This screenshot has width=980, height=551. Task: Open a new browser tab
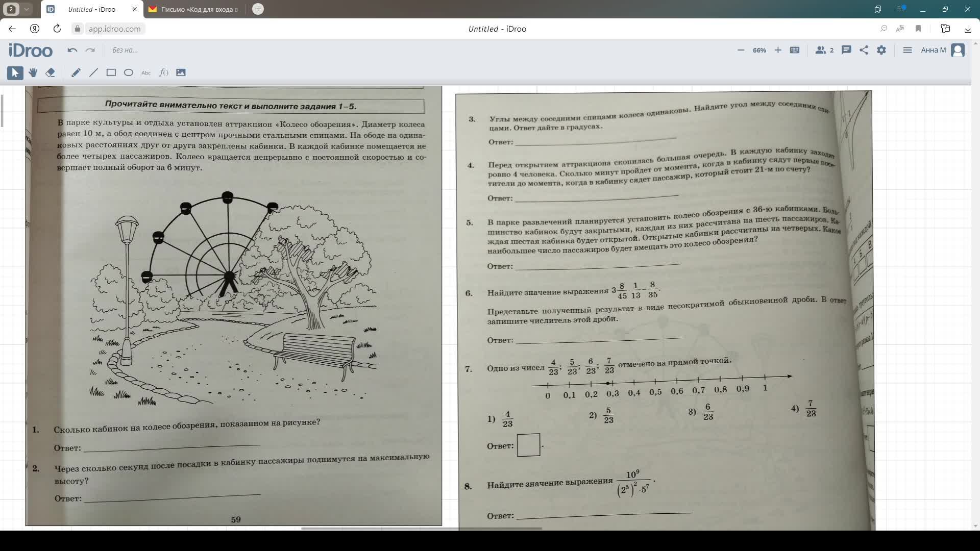pos(258,9)
